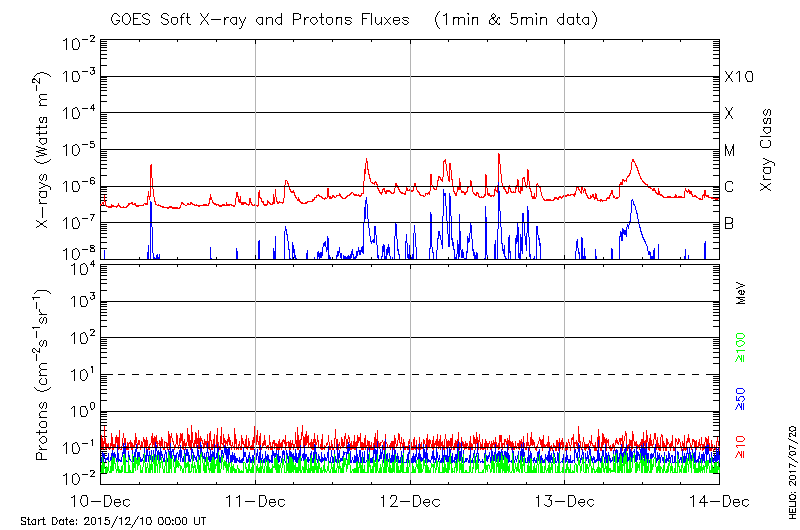Click the 11-Dec date tick label

[255, 500]
